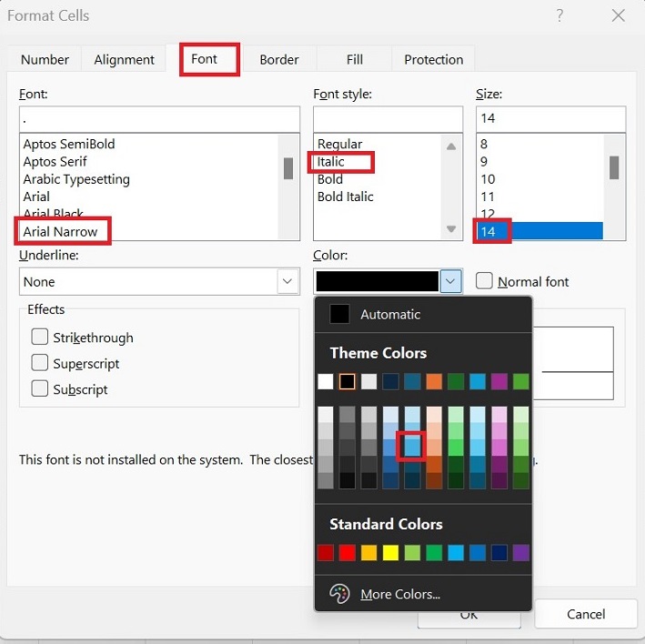Check the Normal font checkbox
Viewport: 645px width, 644px height.
484,281
